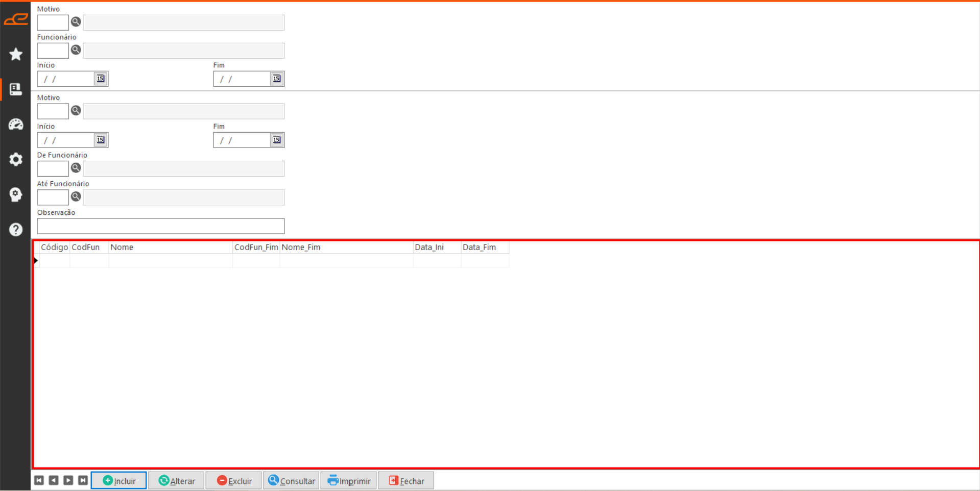Viewport: 980px width, 491px height.
Task: Open lookup for De Funcionário
Action: [76, 168]
